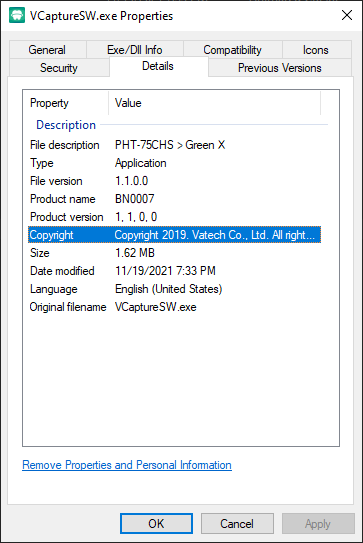Select the Original filename row

175,307
